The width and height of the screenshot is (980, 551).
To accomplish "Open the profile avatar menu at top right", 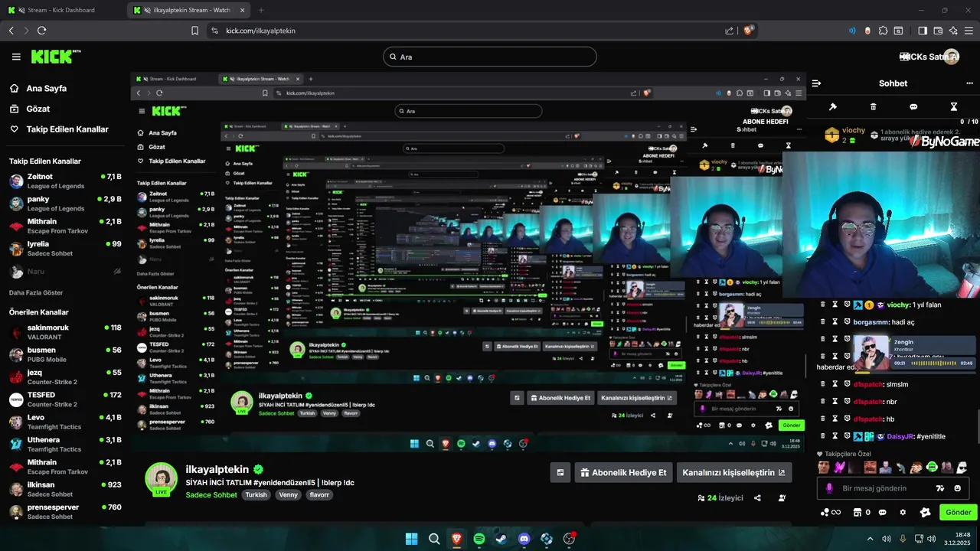I will (951, 57).
